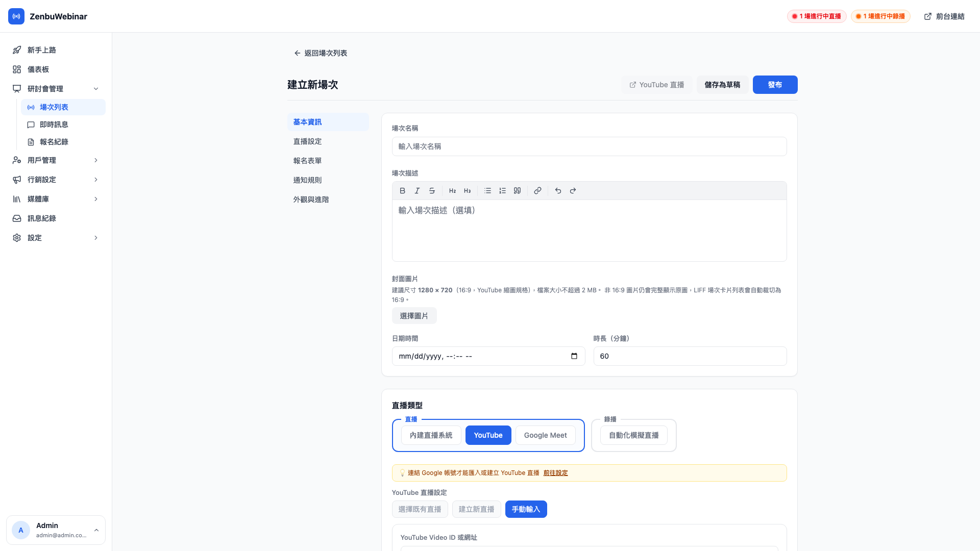This screenshot has height=551, width=980.
Task: Click the 1 場進行中直播 live badge
Action: point(817,16)
